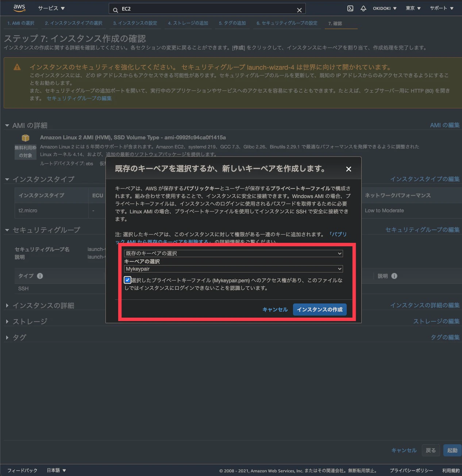462x476 pixels.
Task: Collapse the インスタンスタイプ section
Action: [x=7, y=179]
